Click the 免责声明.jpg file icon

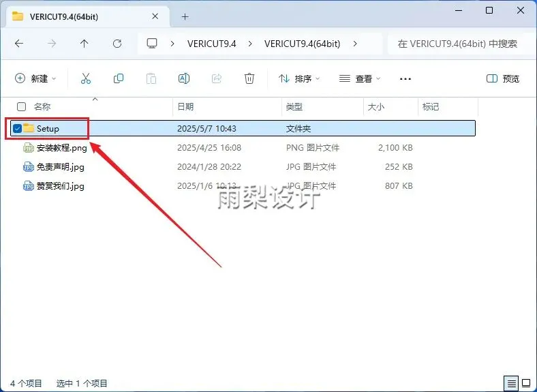click(x=29, y=167)
